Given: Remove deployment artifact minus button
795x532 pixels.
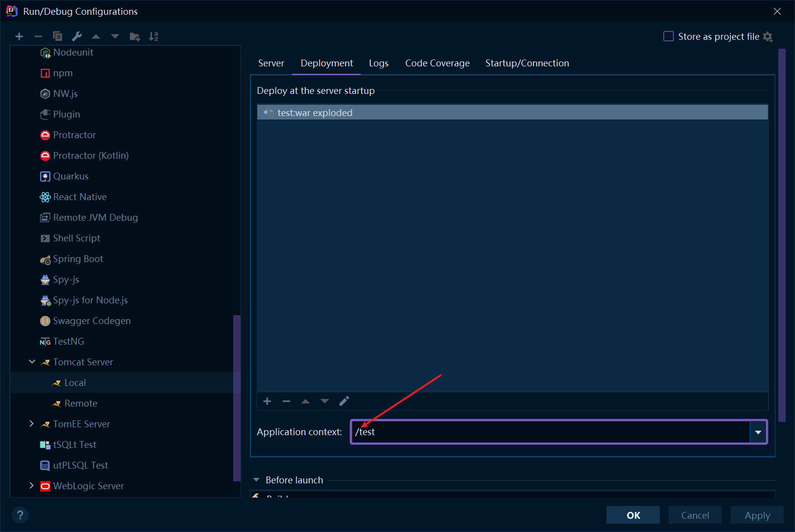Looking at the screenshot, I should [286, 401].
